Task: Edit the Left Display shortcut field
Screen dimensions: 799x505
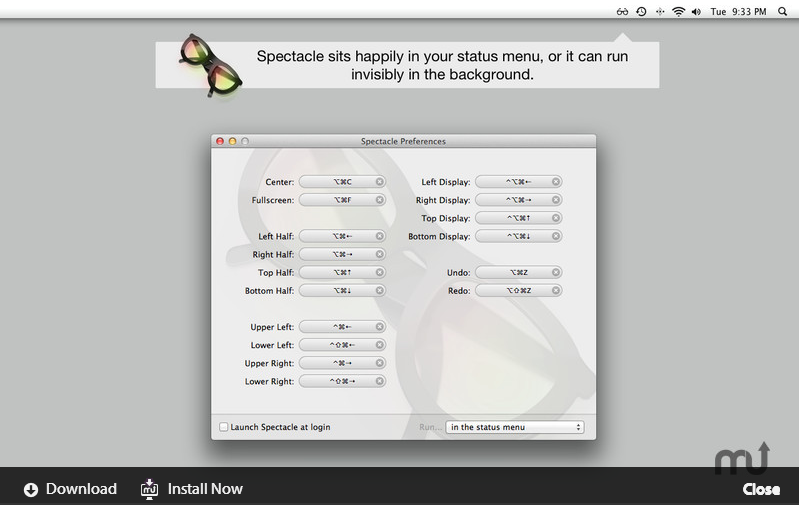Action: point(519,182)
